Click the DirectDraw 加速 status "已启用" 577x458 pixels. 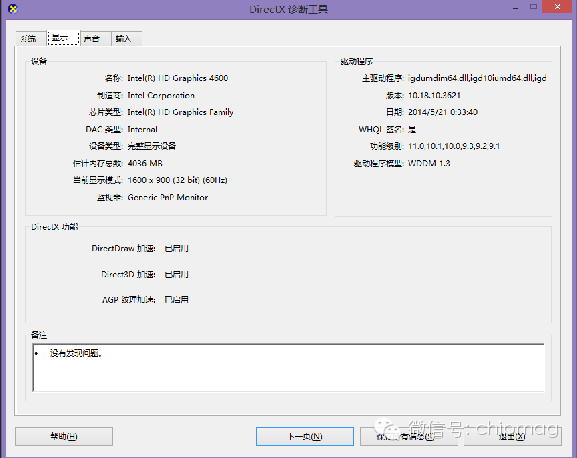click(177, 248)
